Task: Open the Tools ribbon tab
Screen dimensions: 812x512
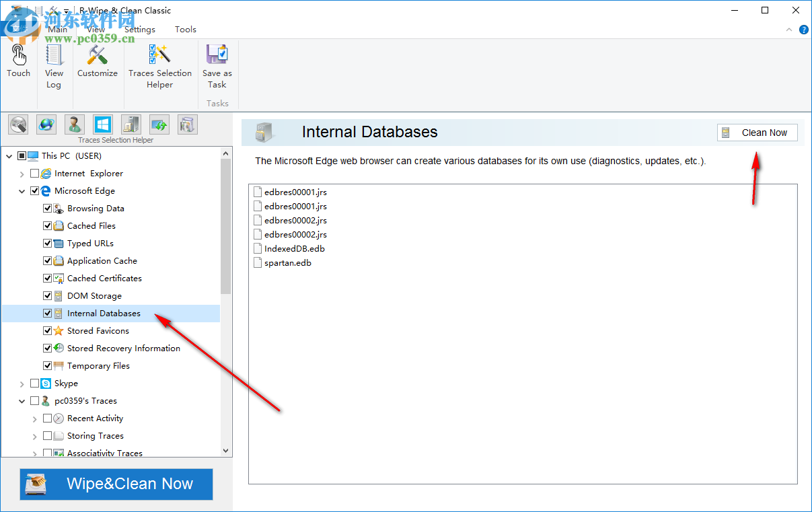Action: coord(186,30)
